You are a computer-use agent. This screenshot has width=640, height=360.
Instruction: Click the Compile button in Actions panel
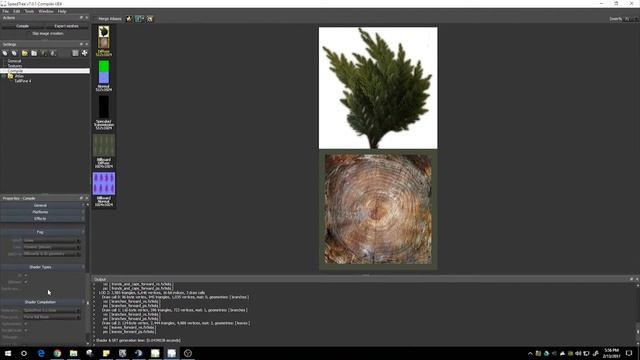tap(22, 26)
